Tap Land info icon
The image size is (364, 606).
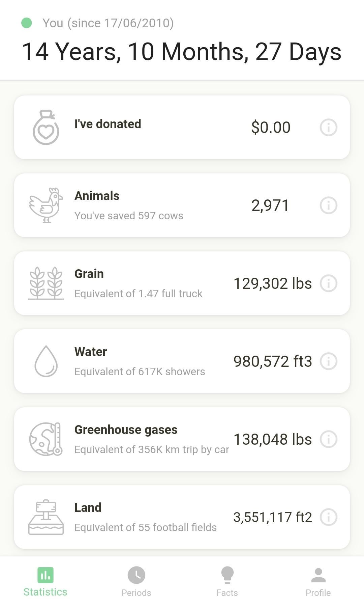click(328, 517)
